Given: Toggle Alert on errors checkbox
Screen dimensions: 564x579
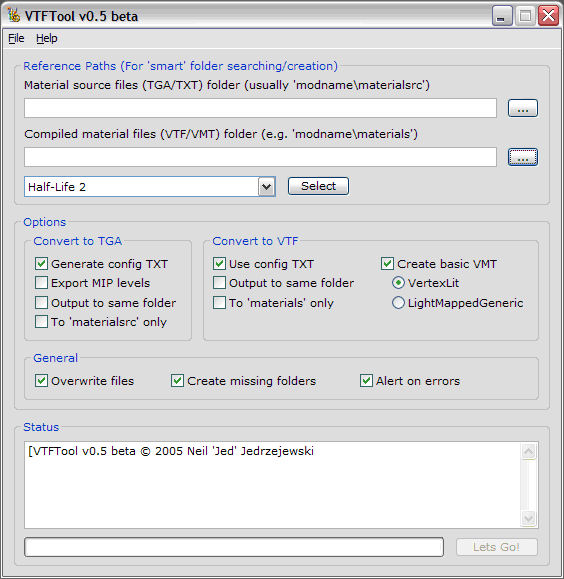Looking at the screenshot, I should click(366, 381).
